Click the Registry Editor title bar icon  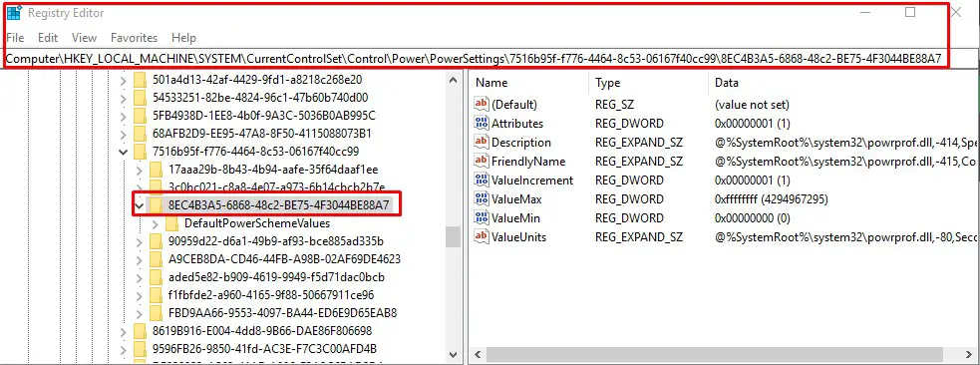14,13
